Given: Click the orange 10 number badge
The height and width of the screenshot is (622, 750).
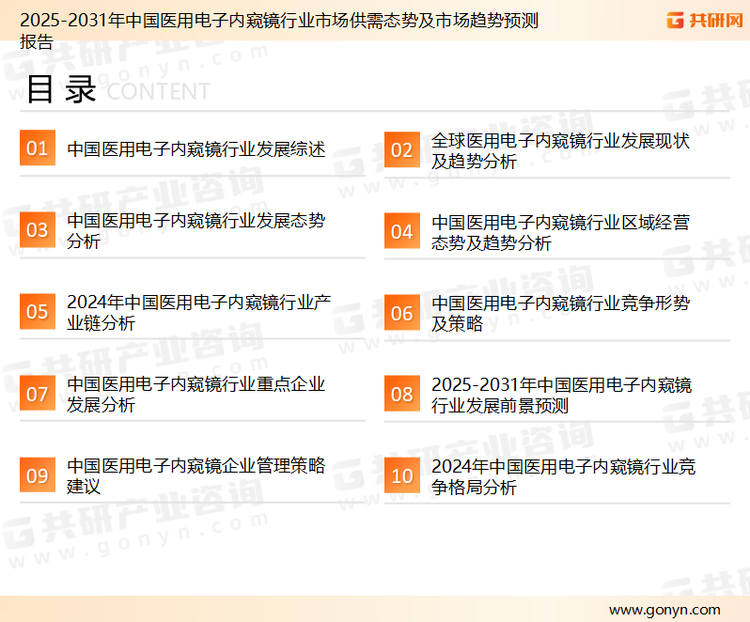Looking at the screenshot, I should 402,476.
